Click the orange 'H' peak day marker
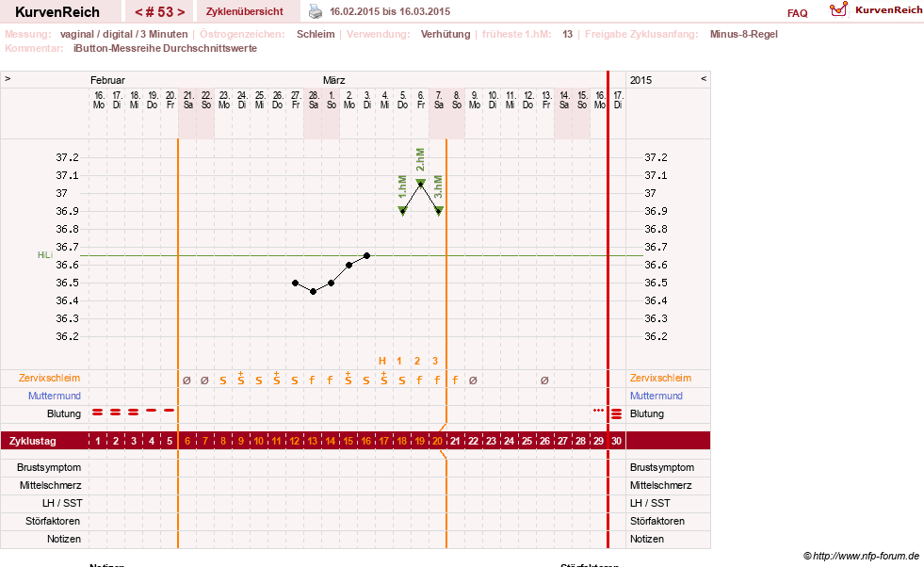This screenshot has height=567, width=924. click(382, 362)
